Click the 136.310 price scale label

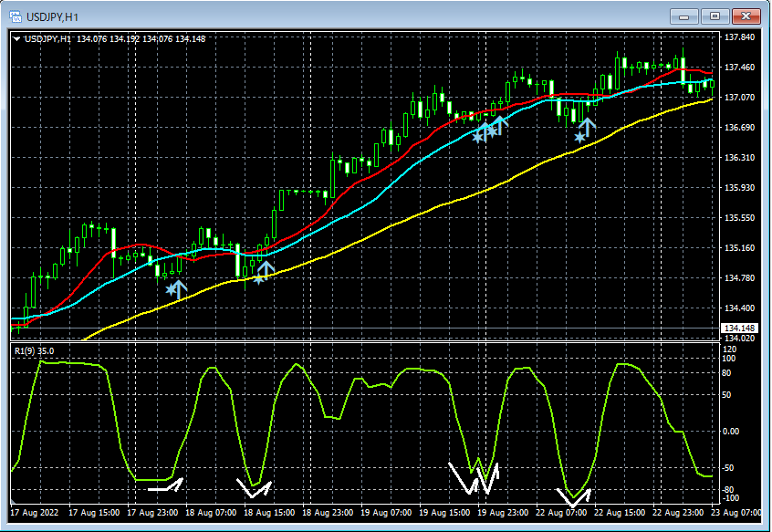coord(739,158)
